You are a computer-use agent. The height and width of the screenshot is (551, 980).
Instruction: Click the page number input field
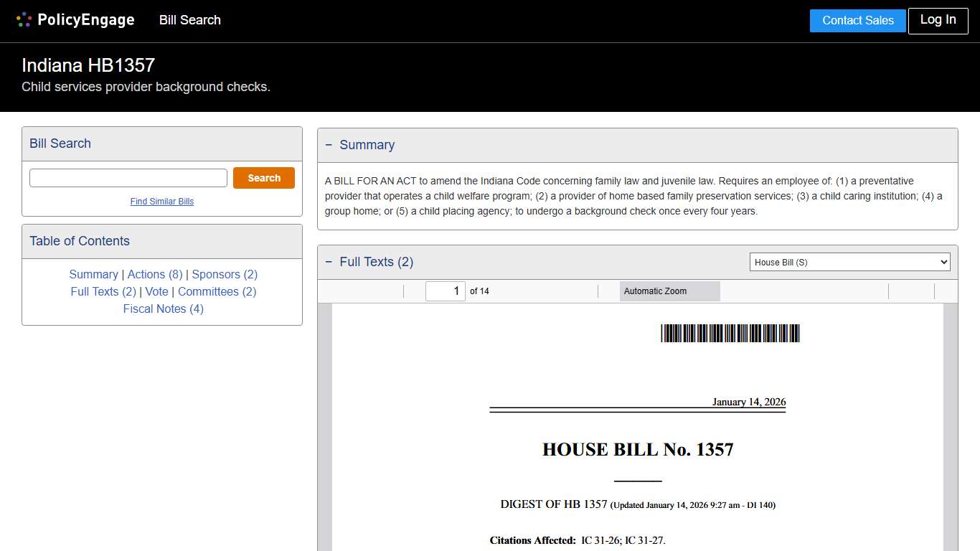tap(445, 291)
